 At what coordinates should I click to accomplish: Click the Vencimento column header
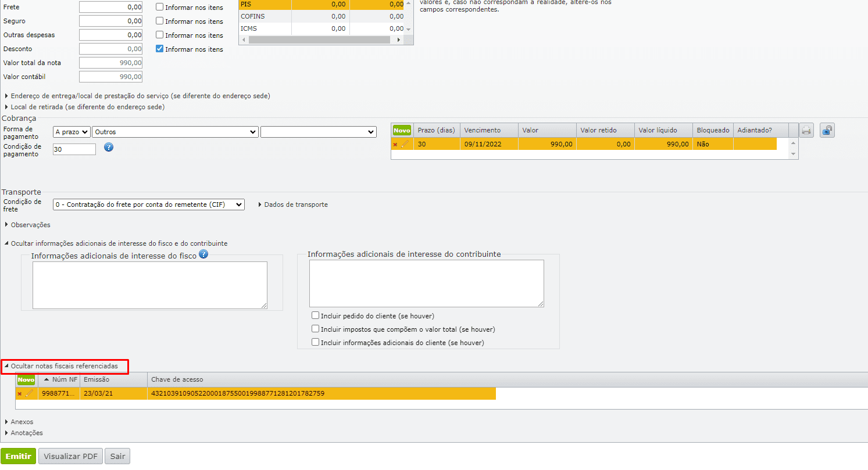point(489,130)
